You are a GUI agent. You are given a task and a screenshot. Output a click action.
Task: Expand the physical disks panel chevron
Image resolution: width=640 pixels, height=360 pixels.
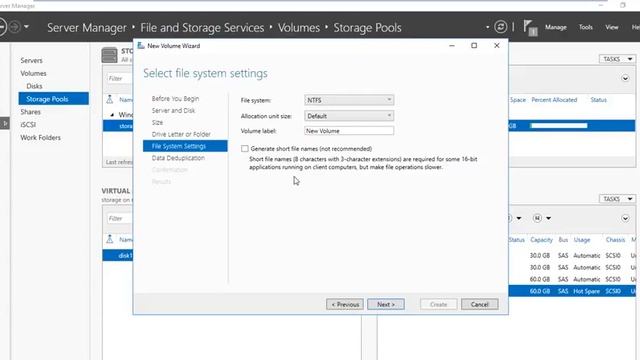[625, 218]
